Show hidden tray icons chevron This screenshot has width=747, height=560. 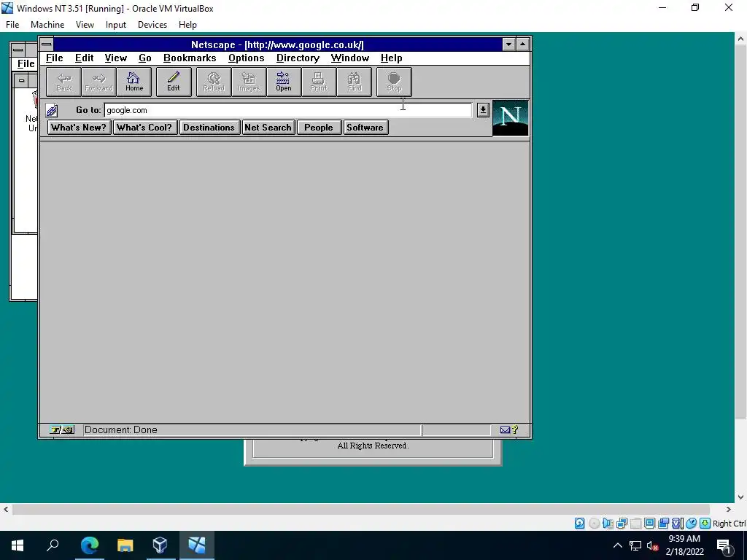coord(617,545)
